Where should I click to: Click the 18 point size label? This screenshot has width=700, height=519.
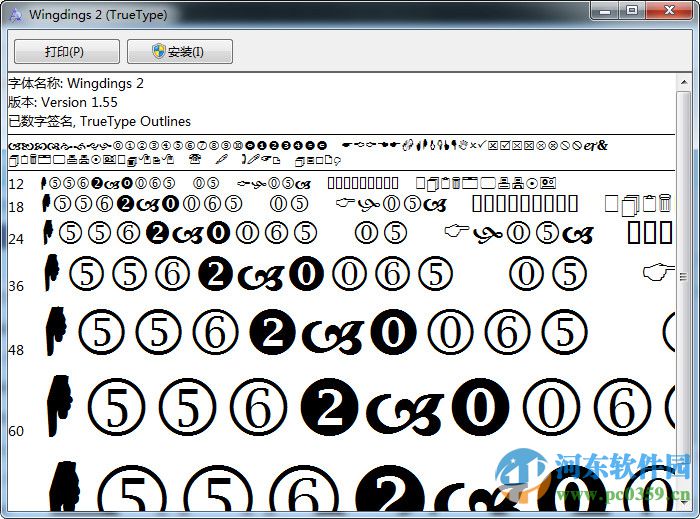tap(16, 207)
